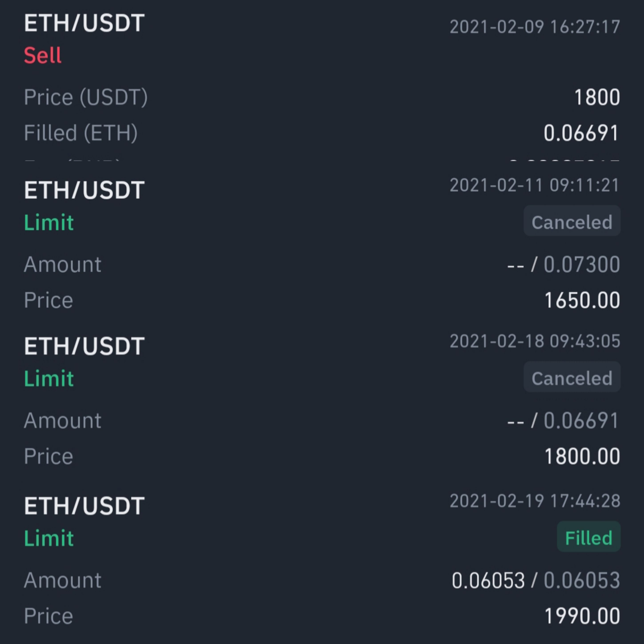
Task: Click the Limit label under the 2021-02-18 order
Action: (49, 379)
